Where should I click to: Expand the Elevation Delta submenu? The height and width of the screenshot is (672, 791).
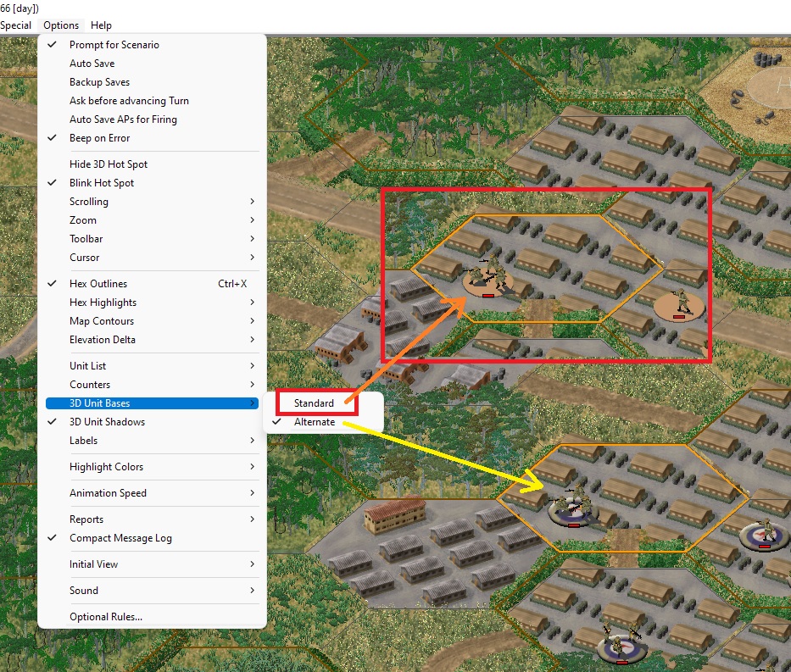pos(152,340)
